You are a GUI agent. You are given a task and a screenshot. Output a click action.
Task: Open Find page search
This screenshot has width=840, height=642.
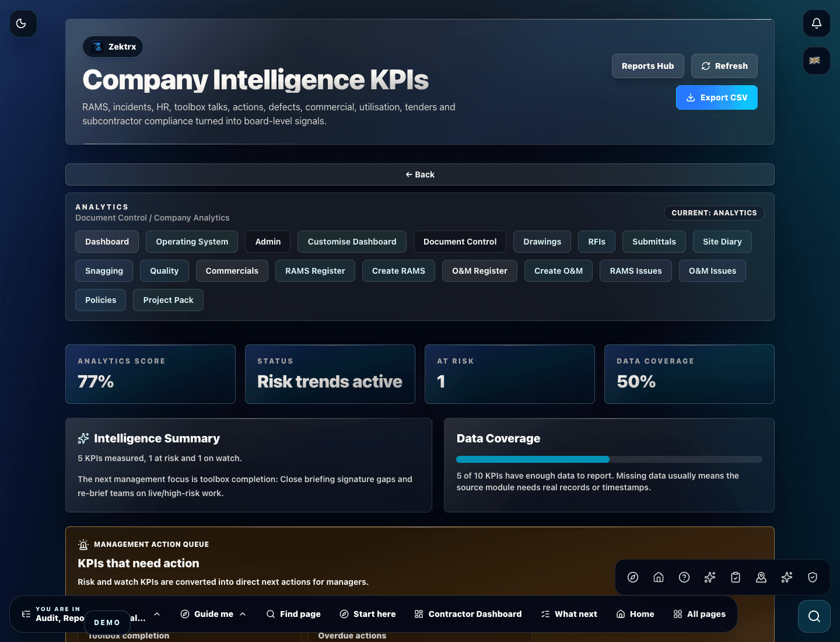point(293,614)
